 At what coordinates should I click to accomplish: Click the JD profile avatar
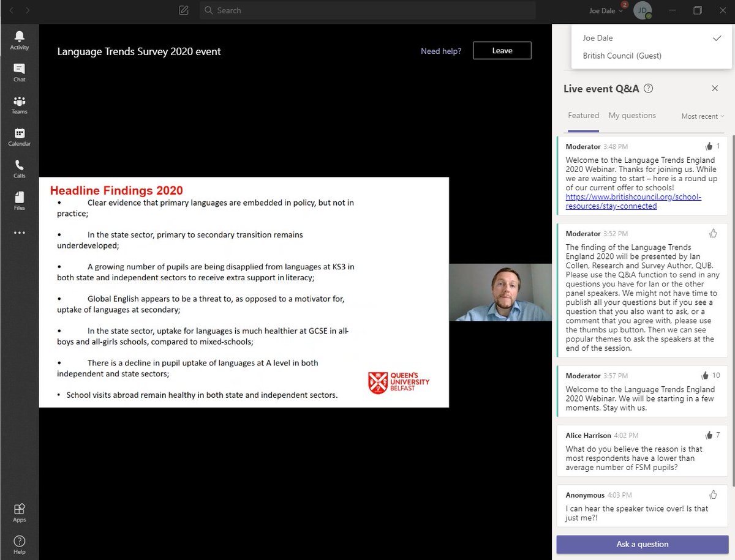[x=643, y=10]
